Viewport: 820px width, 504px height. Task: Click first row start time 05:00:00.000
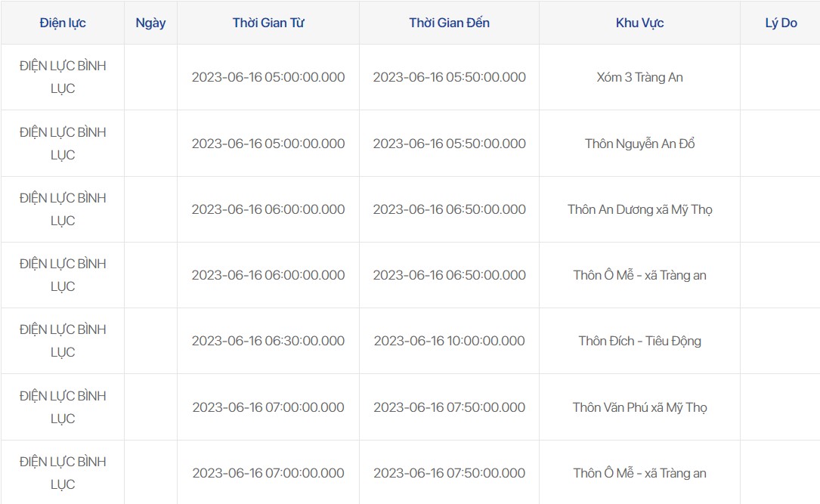[x=268, y=77]
